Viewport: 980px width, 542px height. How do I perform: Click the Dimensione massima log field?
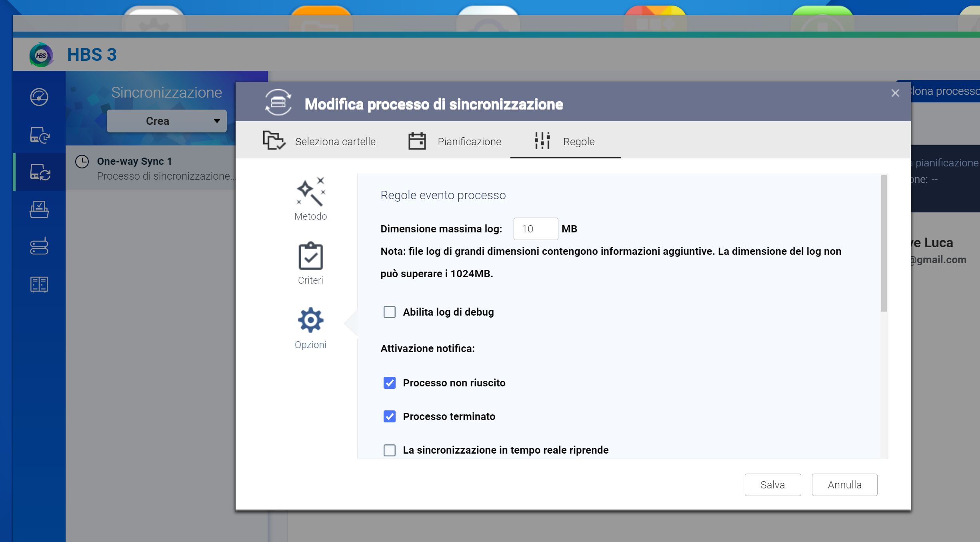535,229
